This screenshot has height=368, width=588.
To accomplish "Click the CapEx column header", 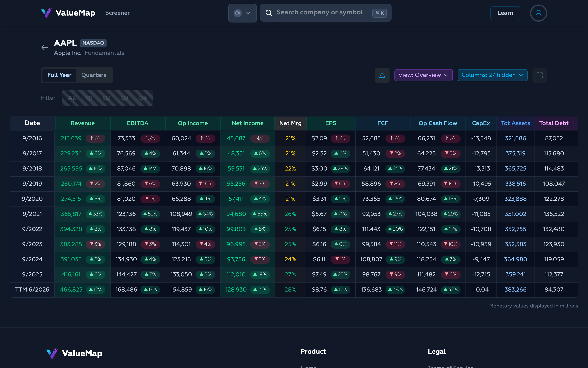I will point(481,123).
